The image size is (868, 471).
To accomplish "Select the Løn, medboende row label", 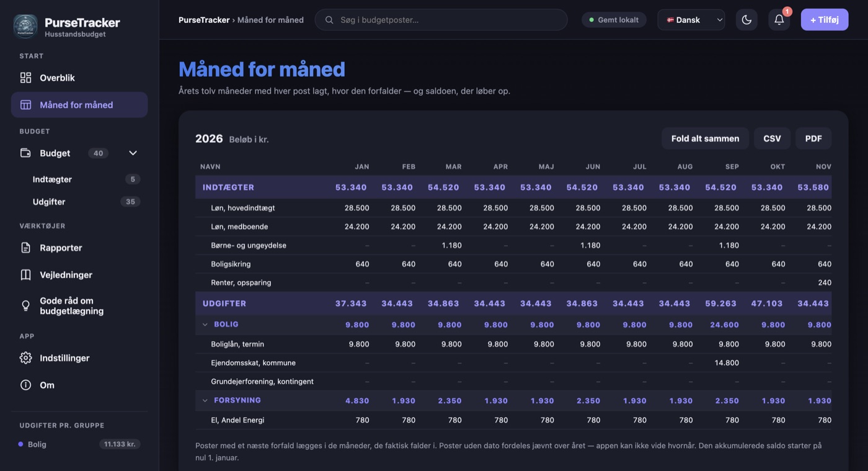I will point(239,227).
